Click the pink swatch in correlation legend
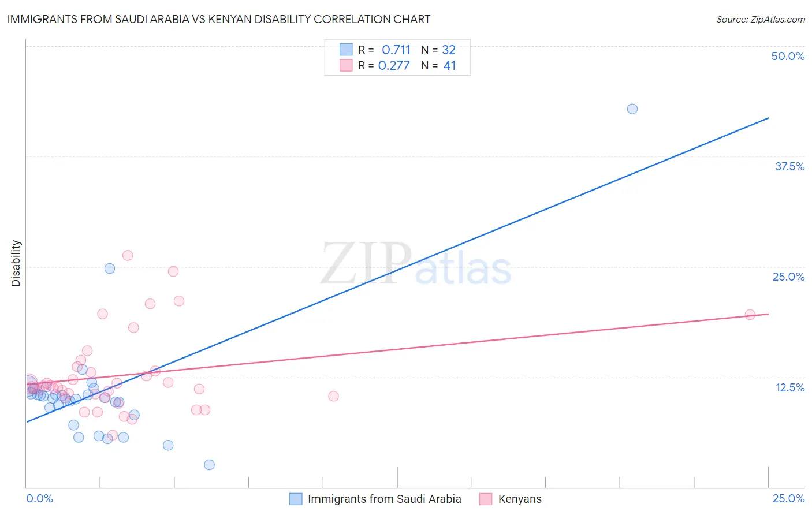 (346, 65)
